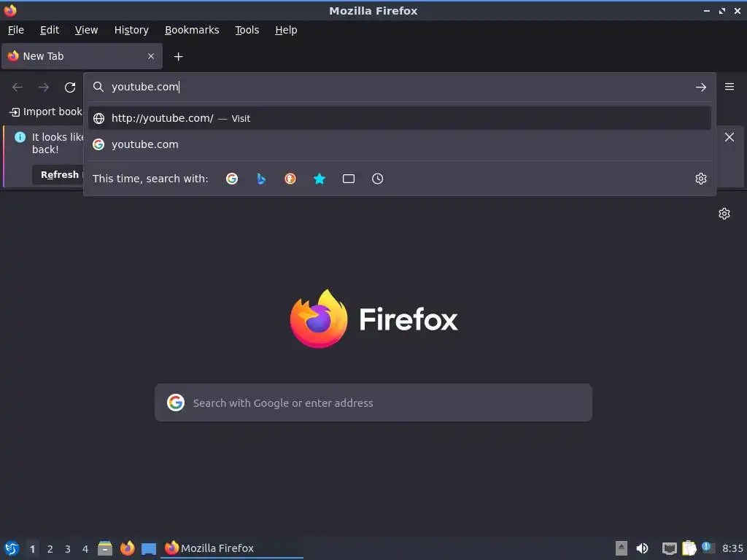Reload the page with the refresh icon
This screenshot has height=560, width=747.
(x=70, y=87)
